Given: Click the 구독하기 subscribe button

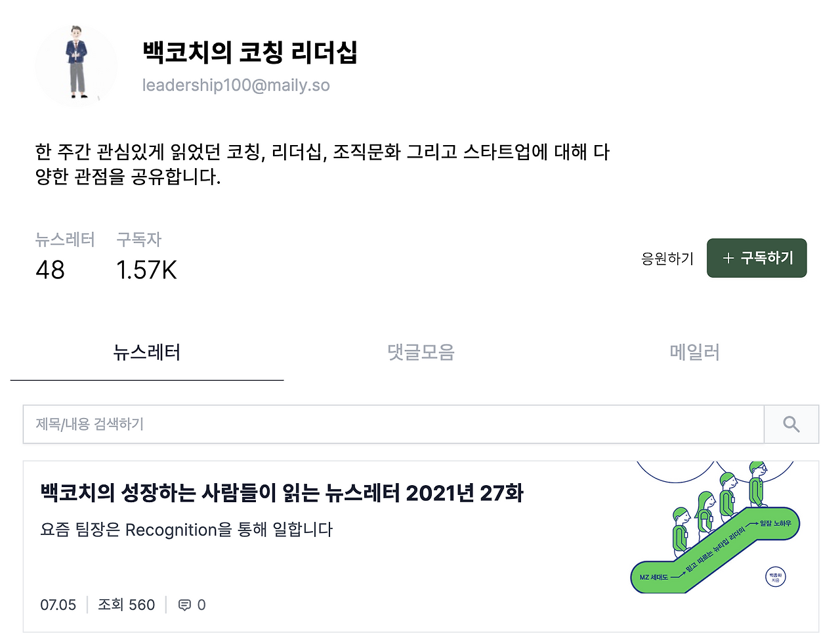Looking at the screenshot, I should click(757, 258).
